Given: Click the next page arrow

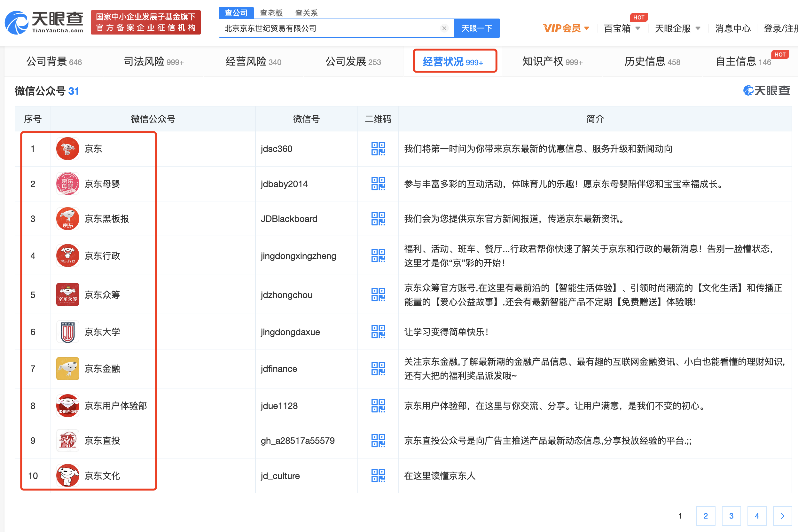Looking at the screenshot, I should coord(782,516).
